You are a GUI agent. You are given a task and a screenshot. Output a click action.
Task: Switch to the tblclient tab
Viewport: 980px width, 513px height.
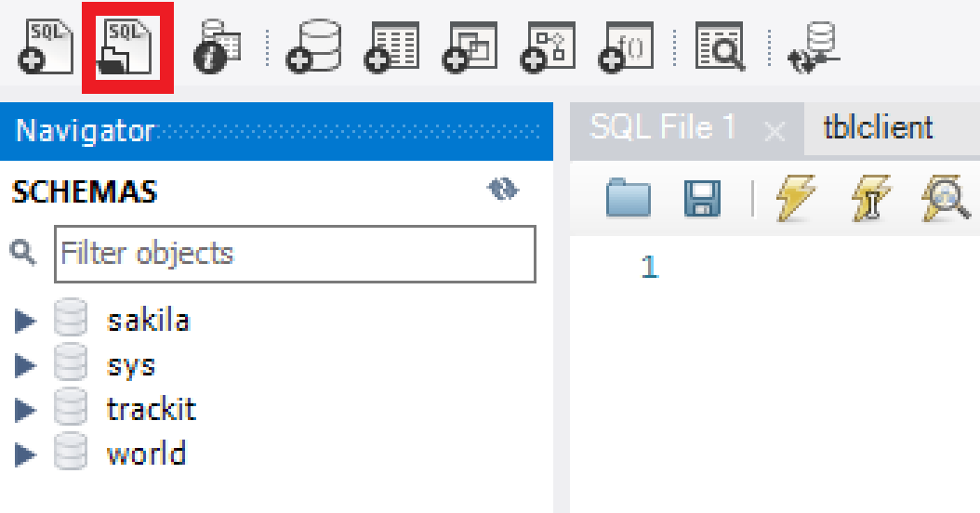coord(878,128)
